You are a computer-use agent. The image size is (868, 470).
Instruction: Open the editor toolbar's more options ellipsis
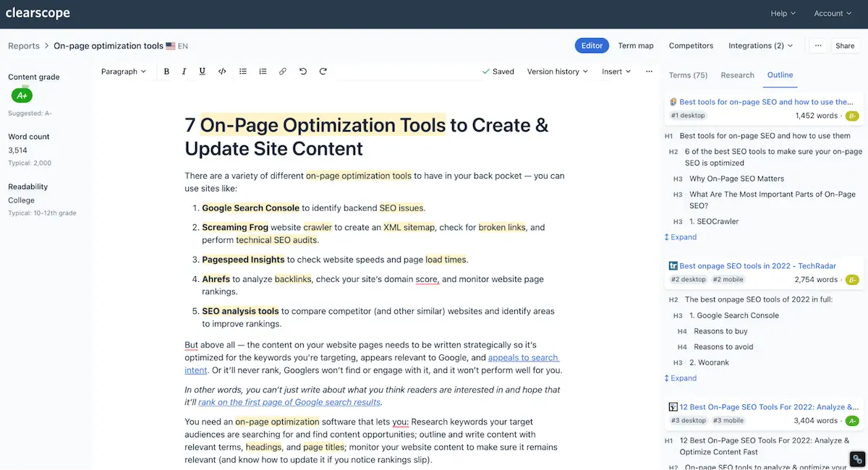[x=649, y=72]
